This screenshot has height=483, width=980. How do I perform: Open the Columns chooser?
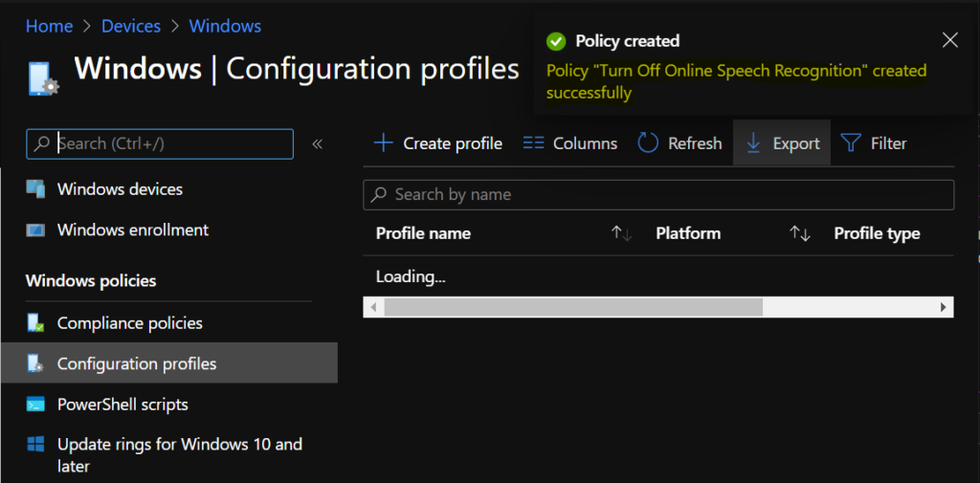(x=570, y=143)
